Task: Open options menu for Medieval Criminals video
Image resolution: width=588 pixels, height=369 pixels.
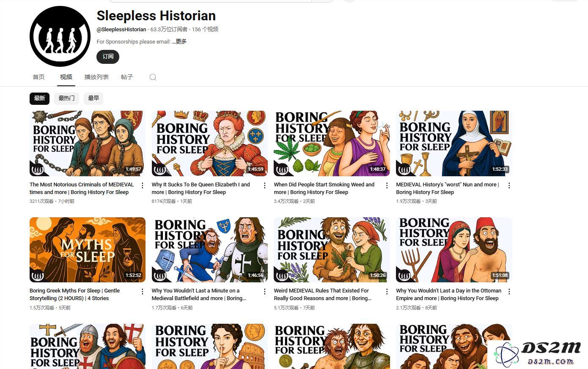Action: [x=143, y=186]
